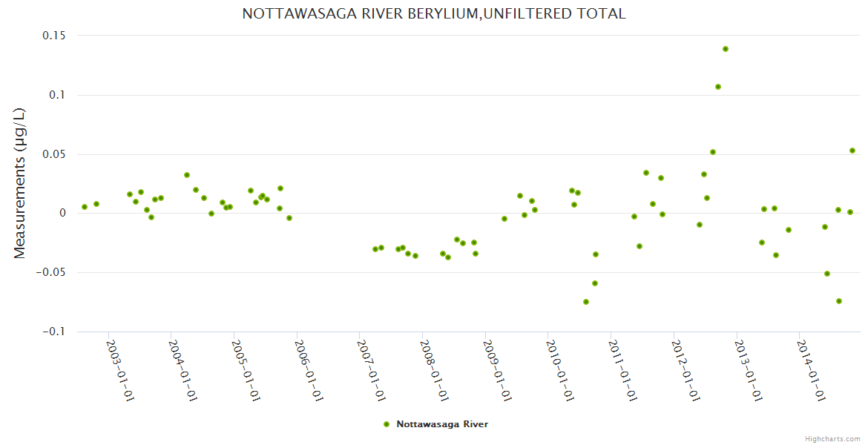Image resolution: width=868 pixels, height=445 pixels.
Task: Select the late 2010 data point near -0.059
Action: pyautogui.click(x=595, y=283)
